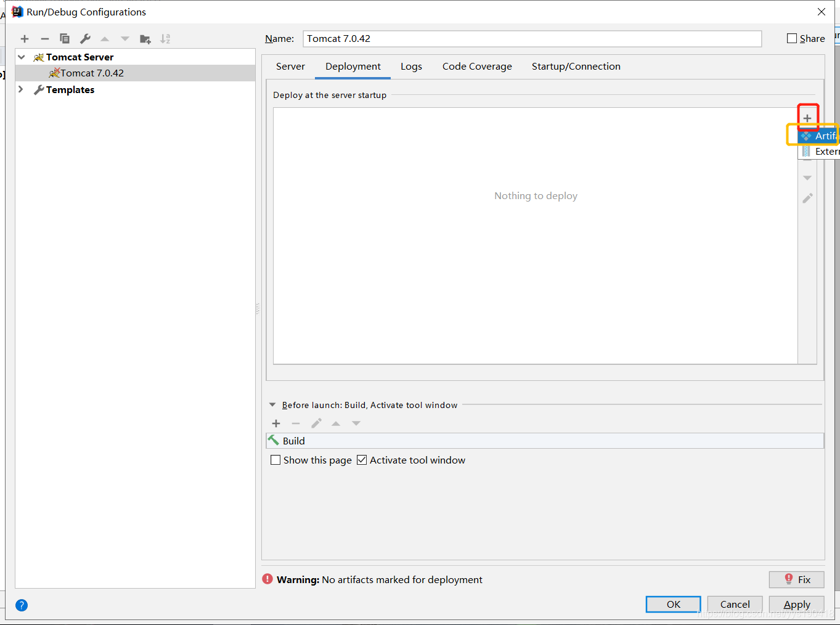Image resolution: width=840 pixels, height=625 pixels.
Task: Go to Startup/Connection tab
Action: click(576, 67)
